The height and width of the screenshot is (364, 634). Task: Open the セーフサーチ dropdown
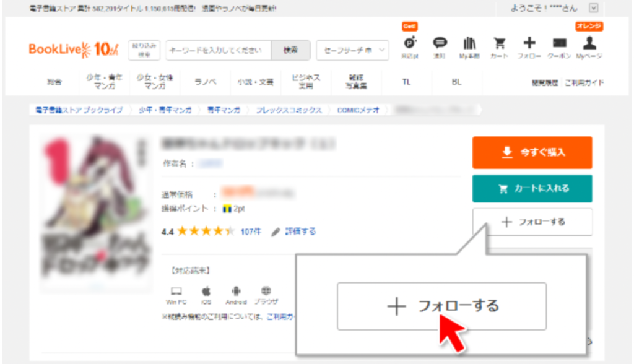tap(352, 50)
